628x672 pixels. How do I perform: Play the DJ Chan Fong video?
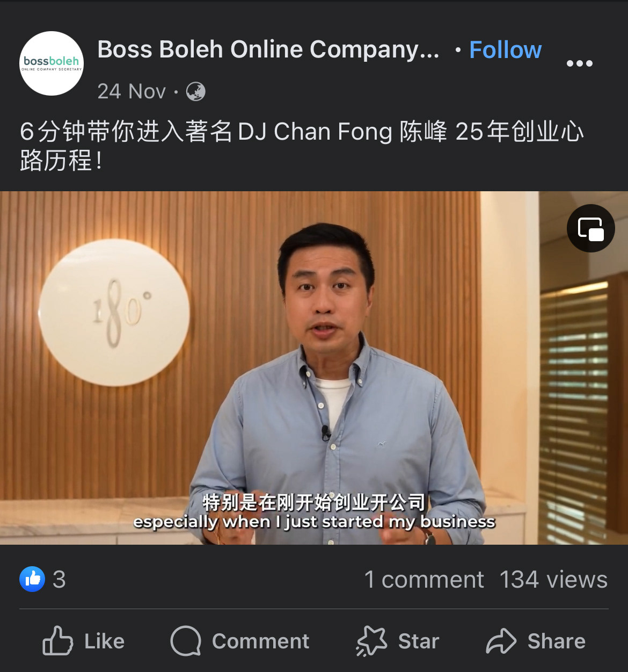tap(314, 368)
